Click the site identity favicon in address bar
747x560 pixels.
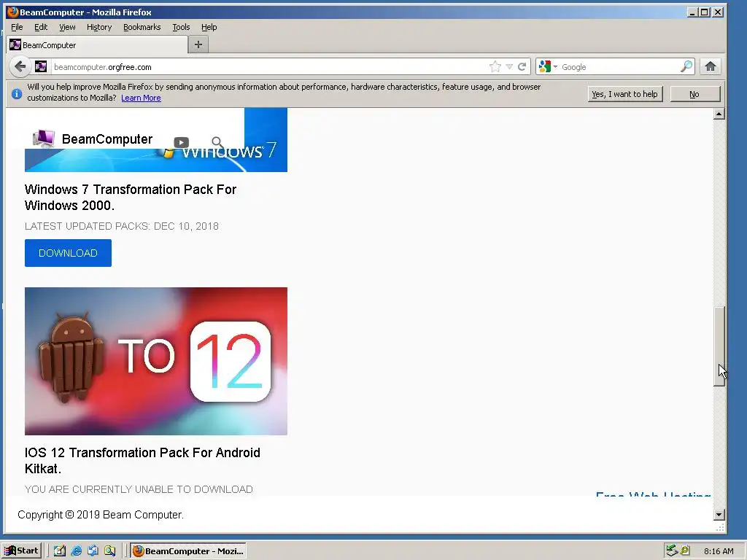(41, 66)
